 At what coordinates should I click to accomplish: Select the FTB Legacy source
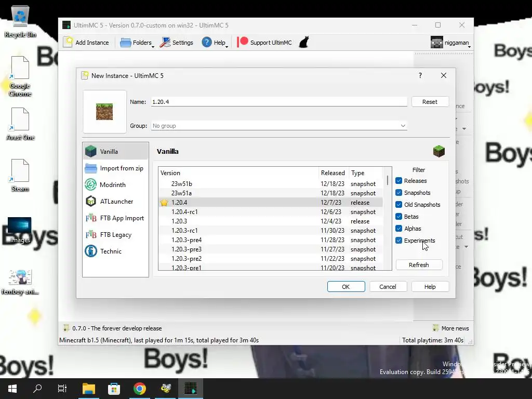point(115,235)
